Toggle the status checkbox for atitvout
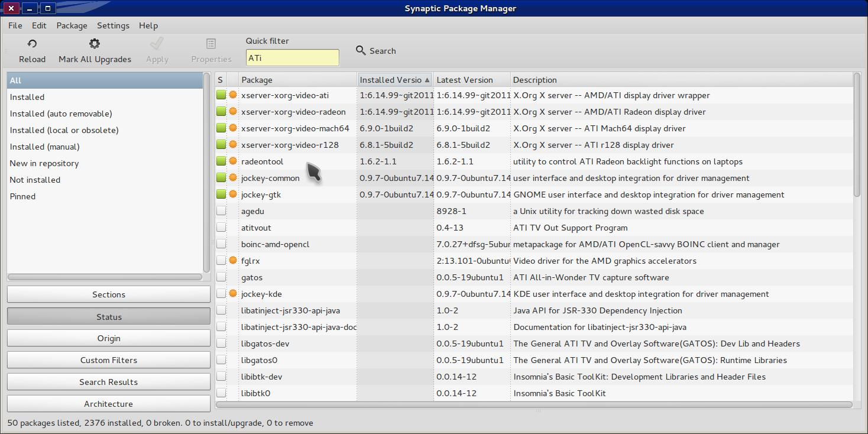 (x=221, y=228)
